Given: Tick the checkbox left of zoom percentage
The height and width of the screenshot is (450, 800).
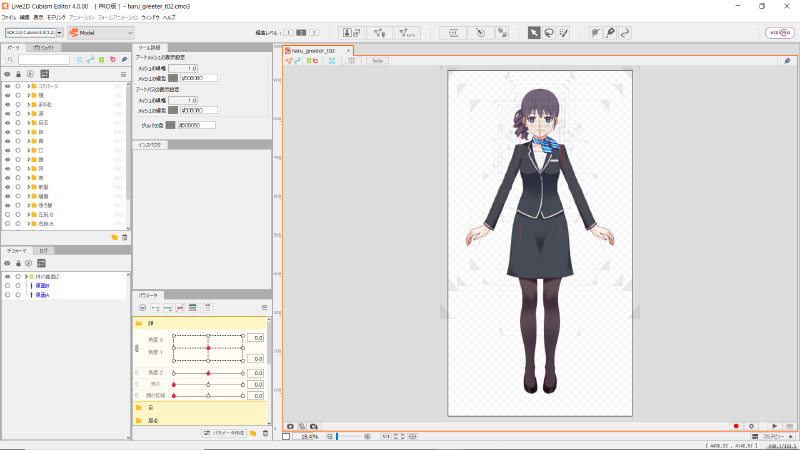Looking at the screenshot, I should pyautogui.click(x=286, y=437).
